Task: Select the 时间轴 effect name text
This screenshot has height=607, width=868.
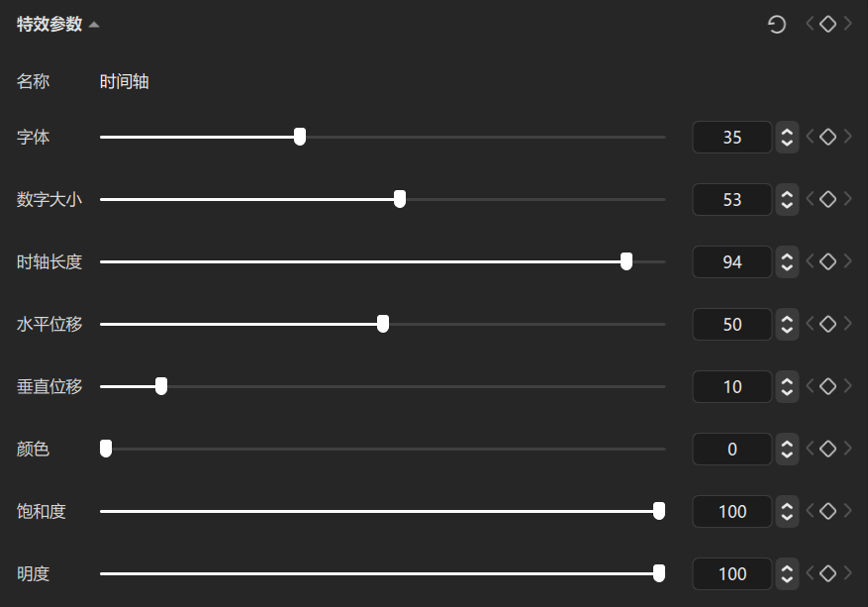Action: (x=124, y=81)
